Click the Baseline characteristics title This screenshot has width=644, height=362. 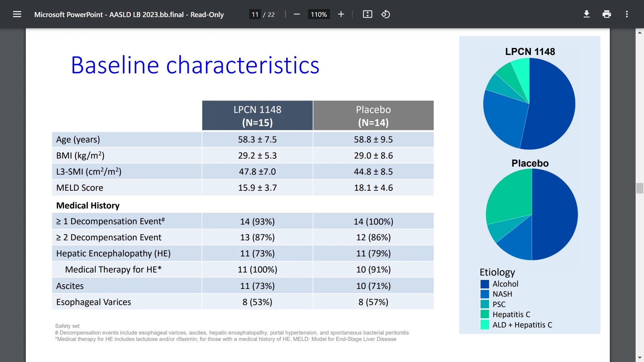click(195, 65)
